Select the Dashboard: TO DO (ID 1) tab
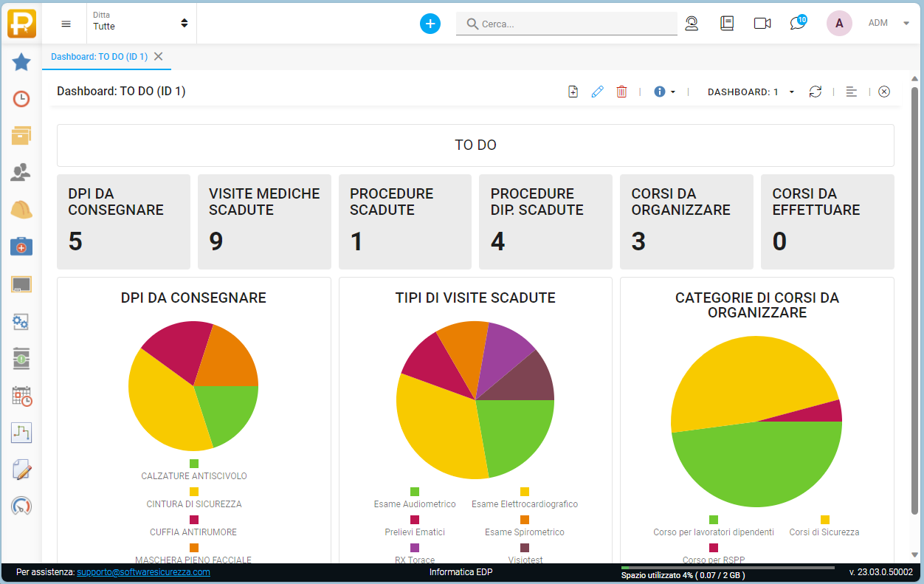This screenshot has width=924, height=584. [99, 57]
